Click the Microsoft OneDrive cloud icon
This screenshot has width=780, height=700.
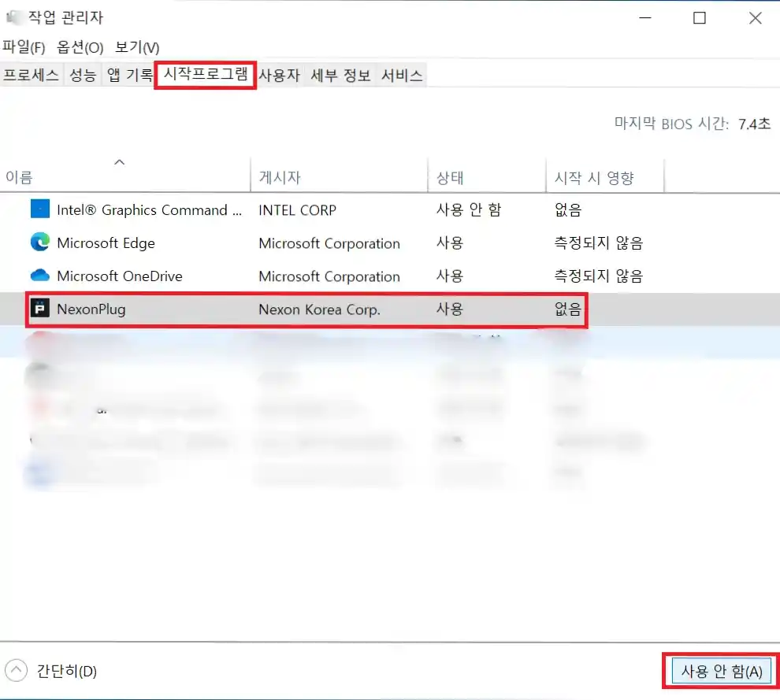(x=40, y=275)
